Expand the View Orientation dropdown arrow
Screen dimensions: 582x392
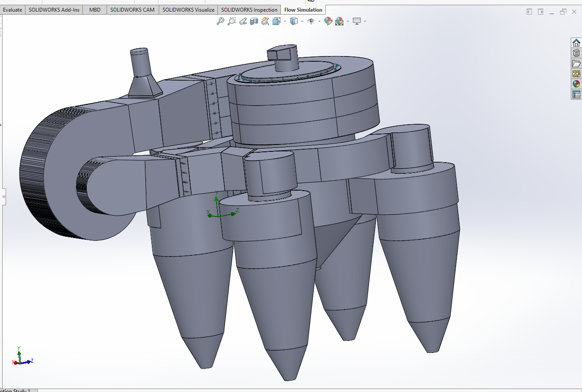pos(285,21)
